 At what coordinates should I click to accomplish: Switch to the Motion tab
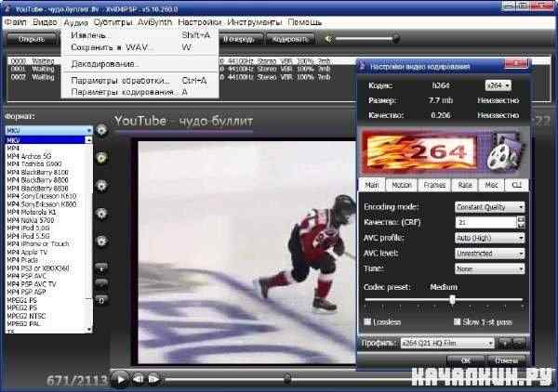[x=402, y=185]
